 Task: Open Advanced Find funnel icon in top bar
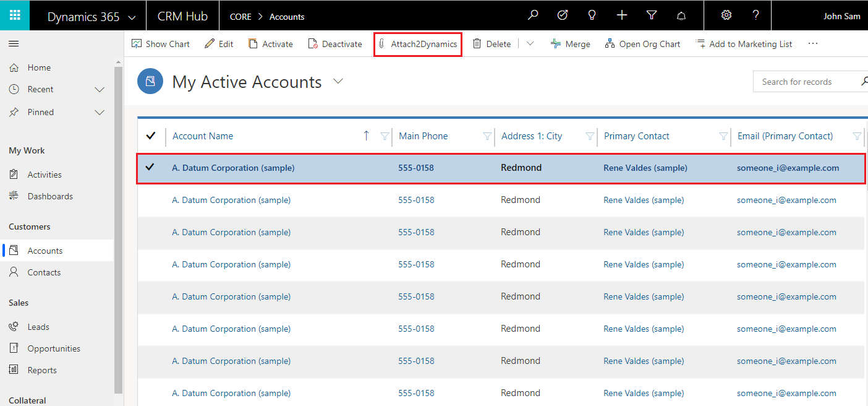pos(652,15)
